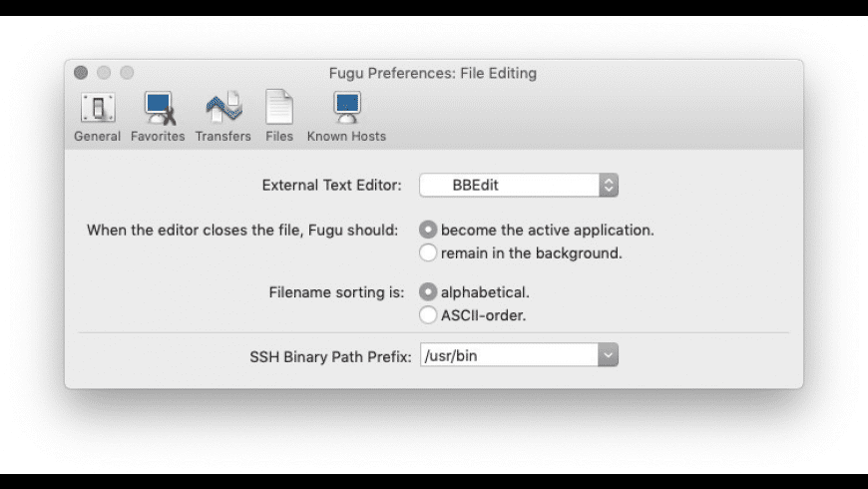
Task: Select the Files document icon
Action: (279, 107)
